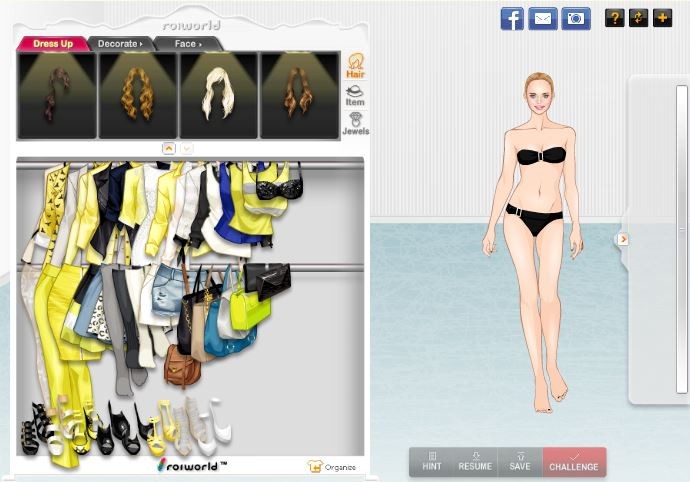
Task: Share the look on Facebook
Action: (x=512, y=18)
